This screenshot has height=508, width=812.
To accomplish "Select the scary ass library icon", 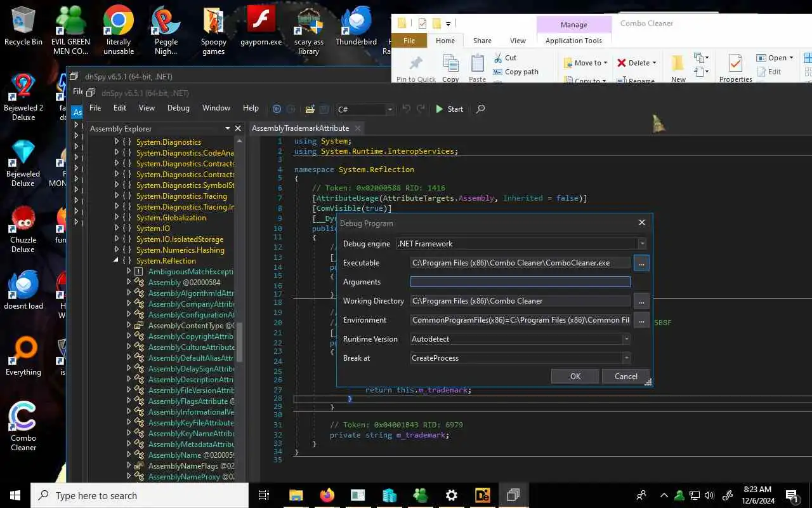I will tap(309, 30).
